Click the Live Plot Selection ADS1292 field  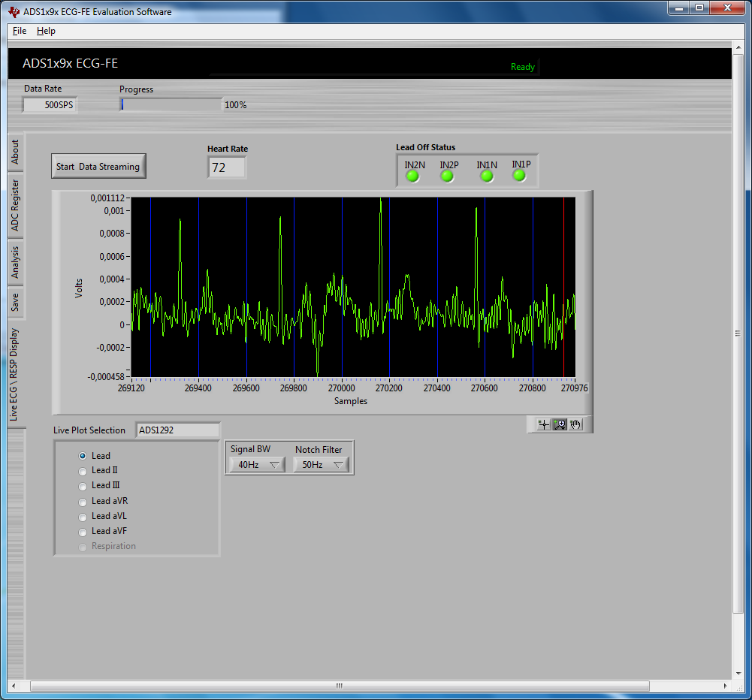pyautogui.click(x=177, y=430)
